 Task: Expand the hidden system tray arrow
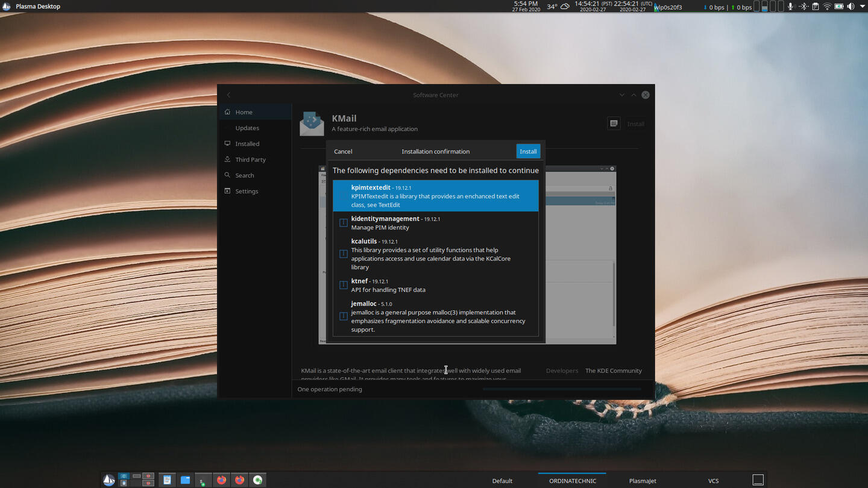click(x=862, y=7)
